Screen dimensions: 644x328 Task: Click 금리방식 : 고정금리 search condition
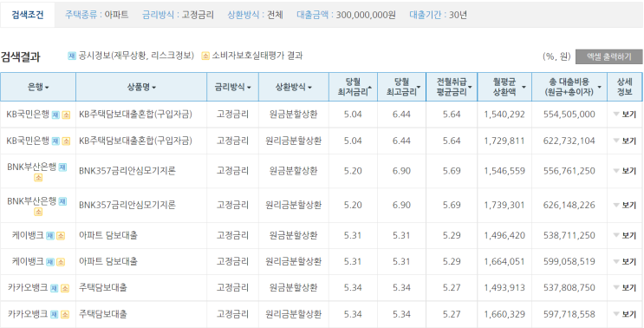[x=178, y=16]
